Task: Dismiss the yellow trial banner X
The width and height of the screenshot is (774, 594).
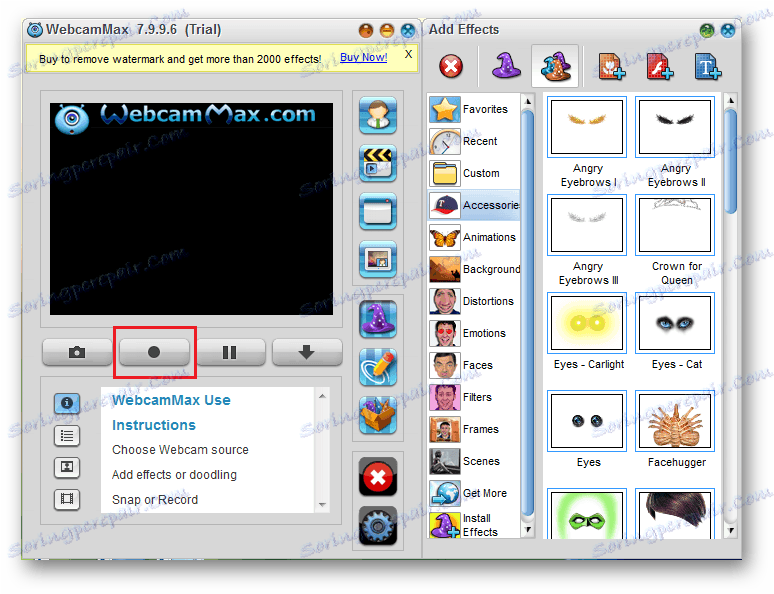Action: point(408,54)
